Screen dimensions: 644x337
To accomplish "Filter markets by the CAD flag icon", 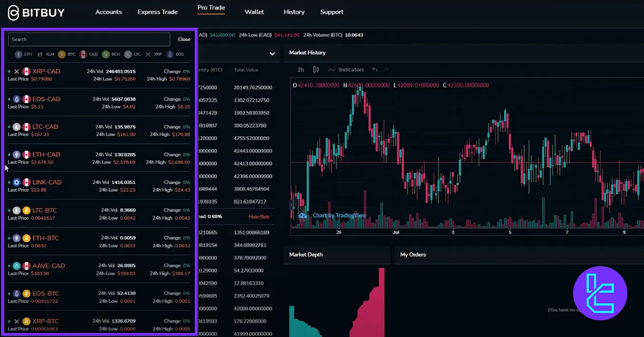I will point(83,54).
